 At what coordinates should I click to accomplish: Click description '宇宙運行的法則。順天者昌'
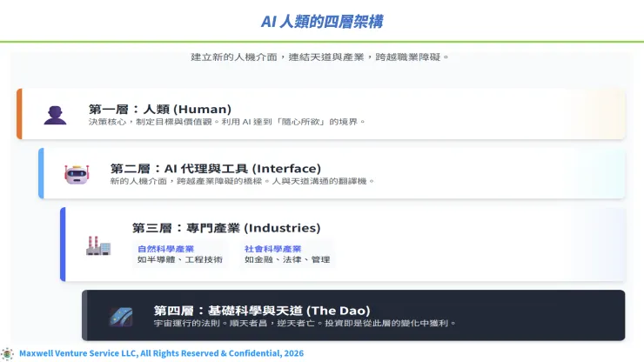[211, 324]
